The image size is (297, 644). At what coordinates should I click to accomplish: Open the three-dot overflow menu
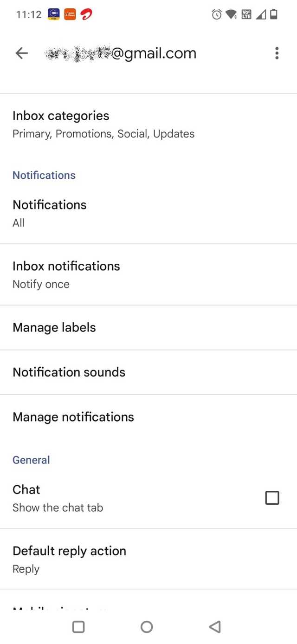(277, 53)
